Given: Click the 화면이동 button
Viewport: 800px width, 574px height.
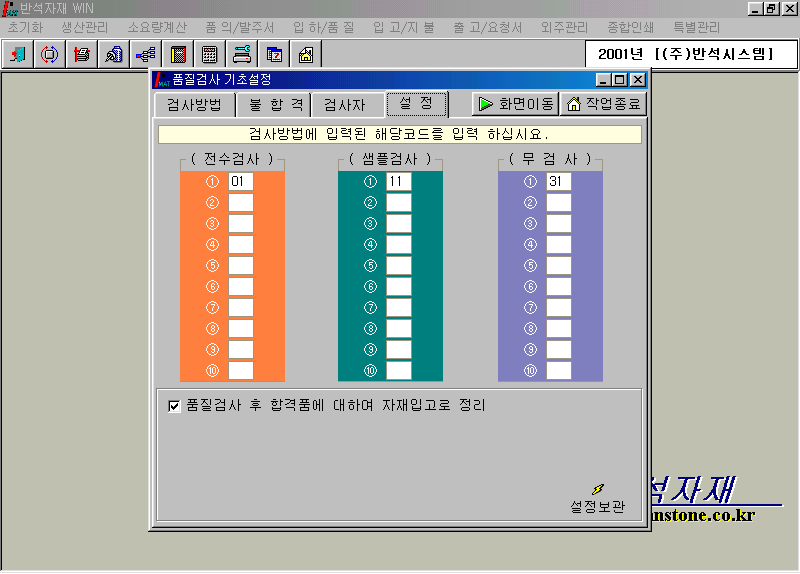Looking at the screenshot, I should click(514, 104).
